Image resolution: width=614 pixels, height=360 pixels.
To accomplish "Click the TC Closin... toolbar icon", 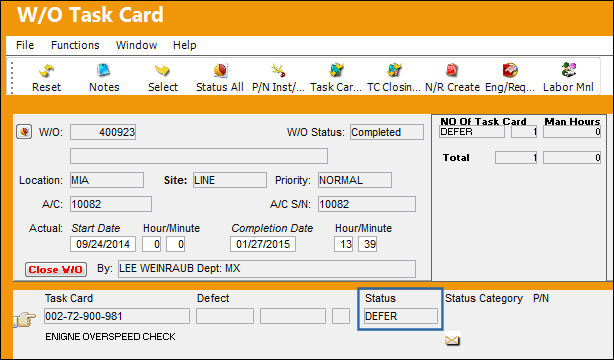I will click(x=394, y=71).
